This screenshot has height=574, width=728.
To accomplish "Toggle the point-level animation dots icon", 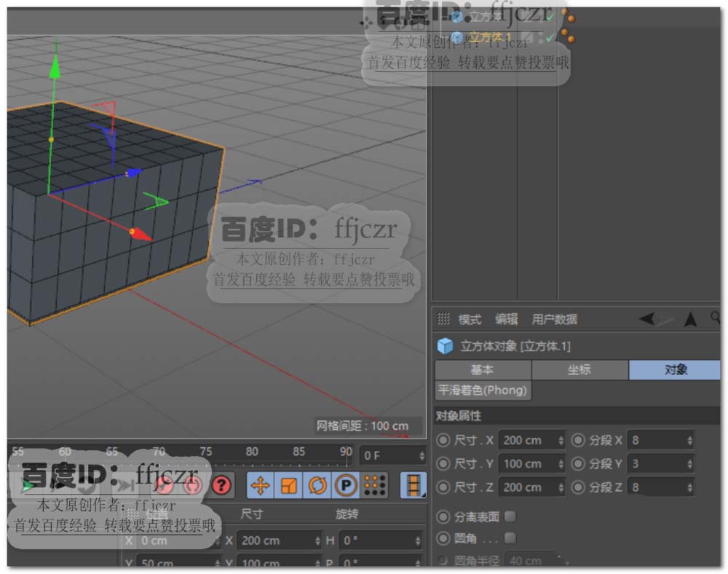I will [x=375, y=485].
